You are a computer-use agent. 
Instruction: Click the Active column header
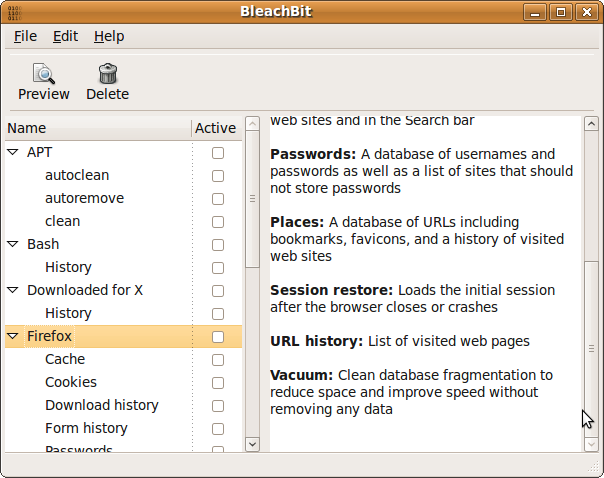215,128
